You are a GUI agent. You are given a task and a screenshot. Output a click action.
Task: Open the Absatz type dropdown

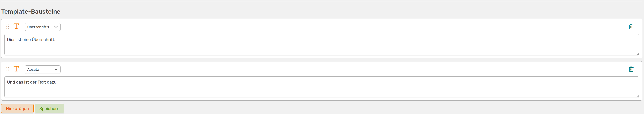pos(43,69)
